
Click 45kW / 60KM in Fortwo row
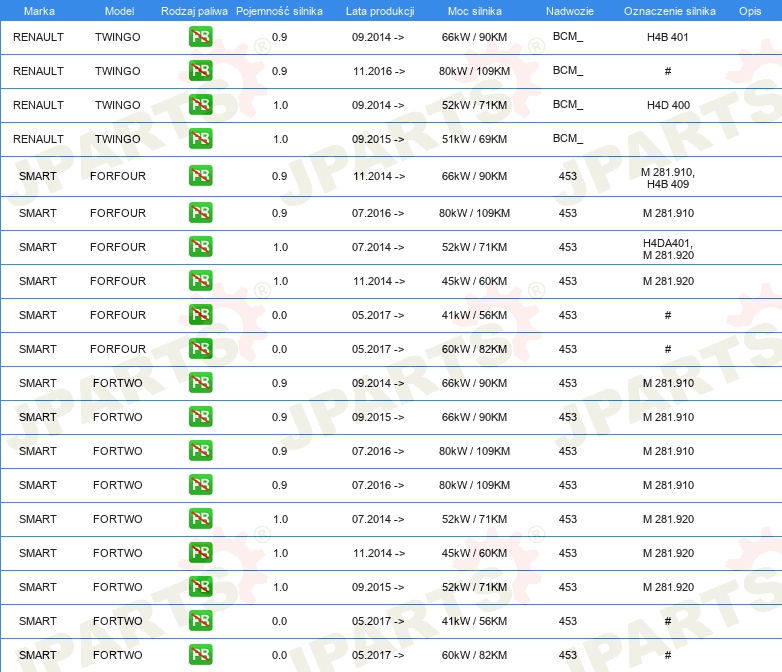(474, 553)
